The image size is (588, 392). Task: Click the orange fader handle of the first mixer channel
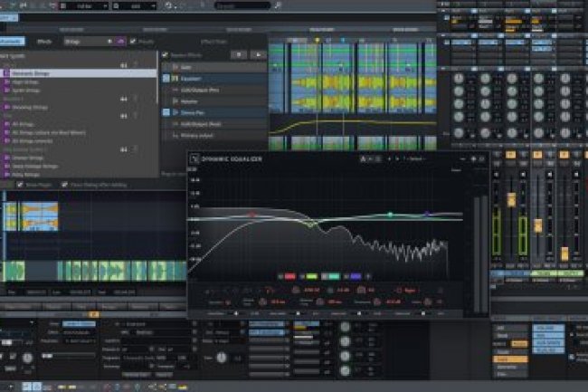(x=511, y=200)
